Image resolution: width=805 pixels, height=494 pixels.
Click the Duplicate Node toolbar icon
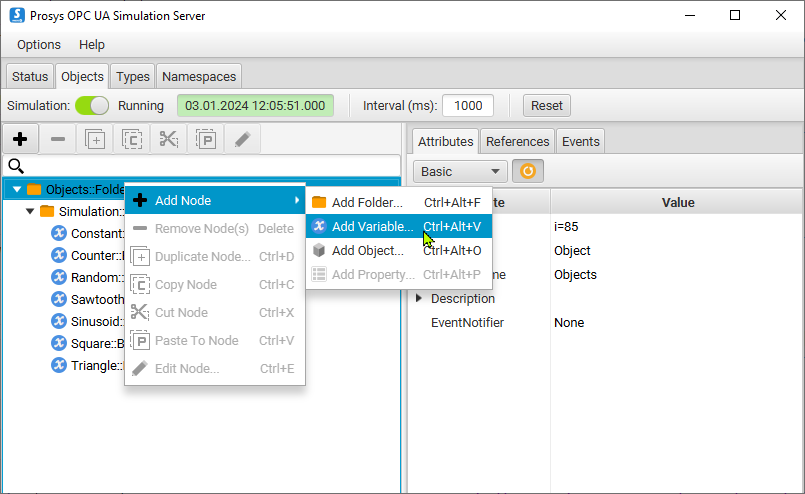95,139
